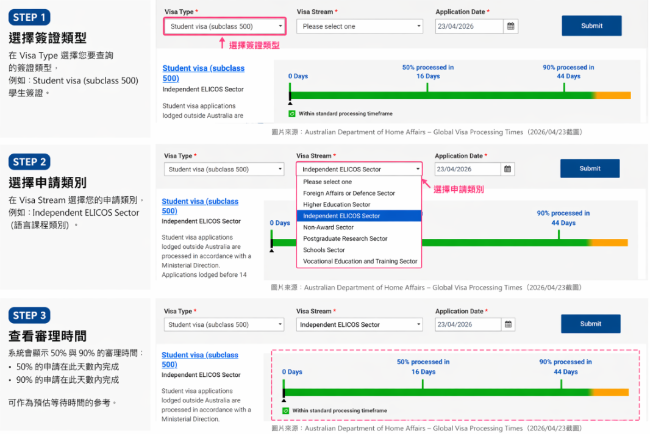650x434 pixels.
Task: Click the green 'Within standard processing timeframe' icon in STEP 1
Action: (x=292, y=114)
